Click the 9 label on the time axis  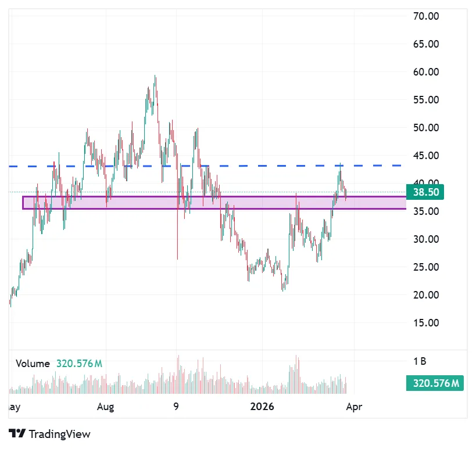[176, 407]
